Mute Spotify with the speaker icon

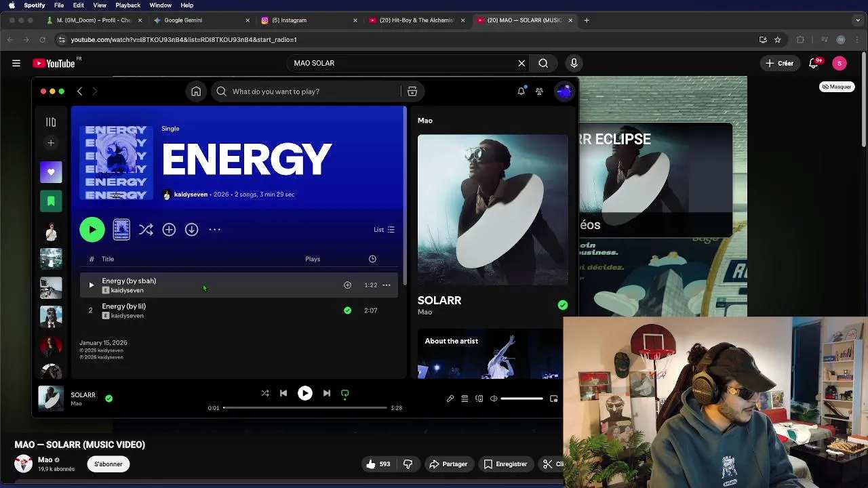pos(494,399)
